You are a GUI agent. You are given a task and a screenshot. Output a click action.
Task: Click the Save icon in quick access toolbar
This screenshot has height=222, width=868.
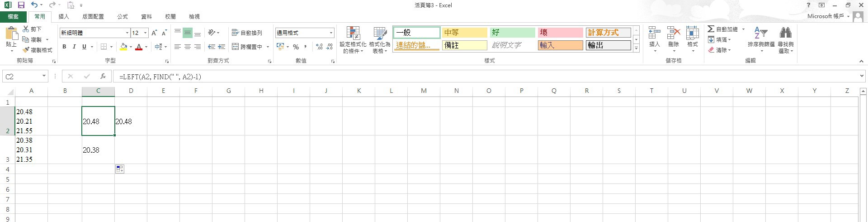point(21,5)
